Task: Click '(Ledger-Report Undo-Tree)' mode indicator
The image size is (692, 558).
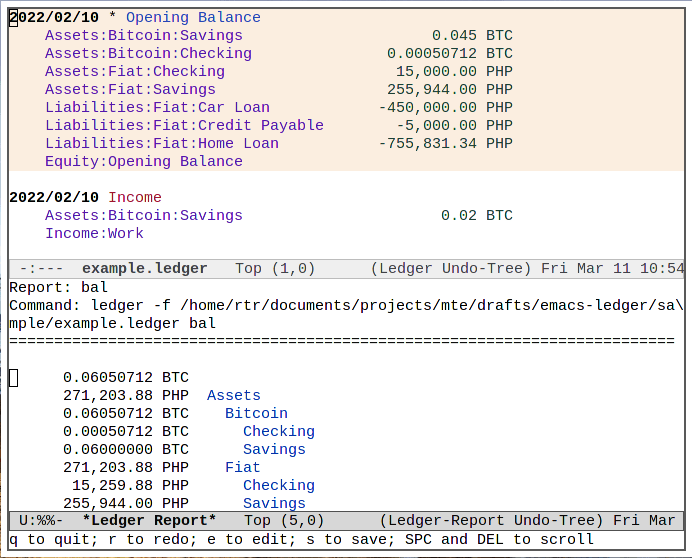Action: pos(491,520)
